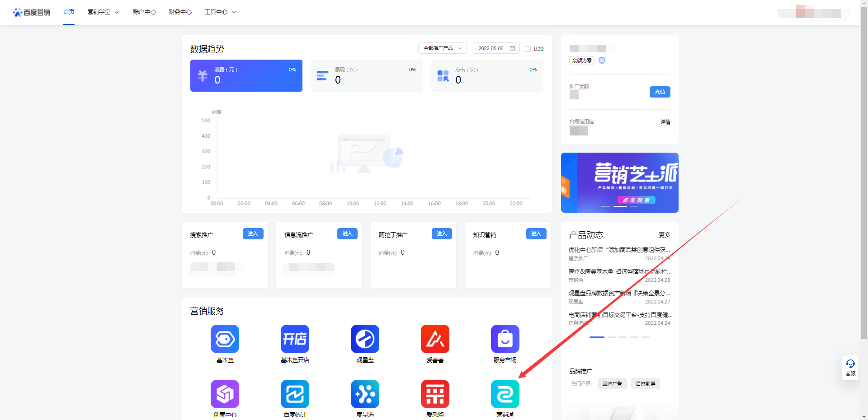Screen dimensions: 868x420
Task: Click the 营销服务 section heading
Action: pos(207,311)
